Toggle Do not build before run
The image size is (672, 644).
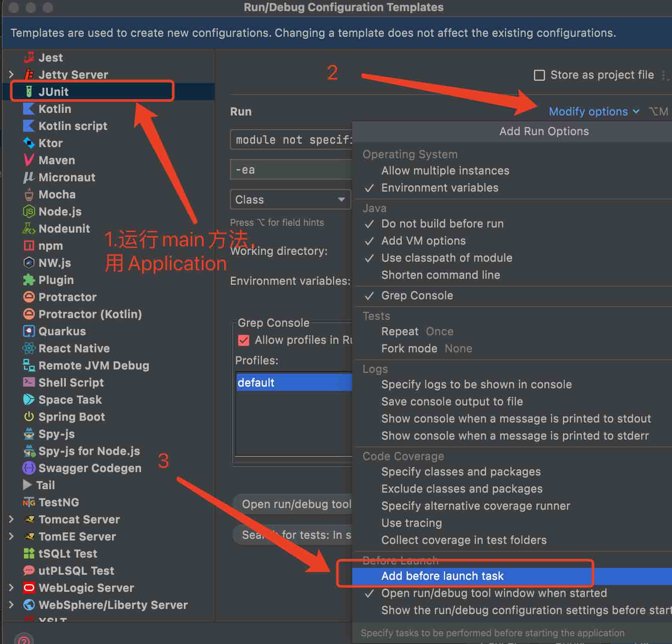(442, 224)
